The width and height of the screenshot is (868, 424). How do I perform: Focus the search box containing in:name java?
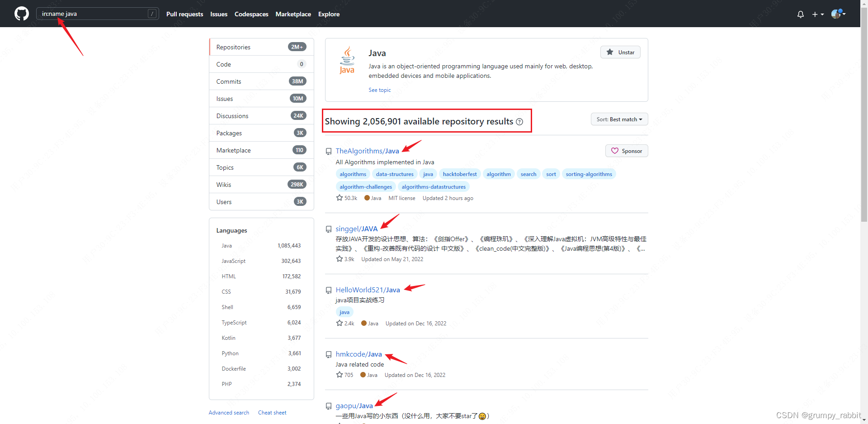pos(97,14)
